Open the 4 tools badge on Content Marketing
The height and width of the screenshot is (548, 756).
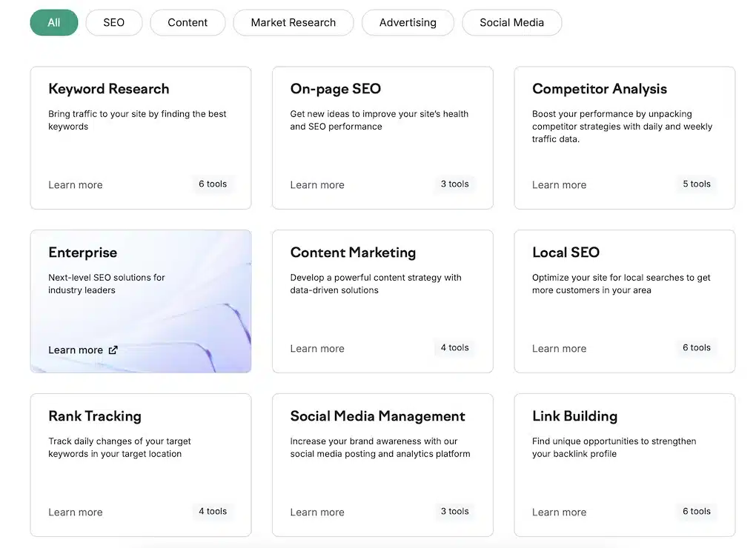[454, 347]
